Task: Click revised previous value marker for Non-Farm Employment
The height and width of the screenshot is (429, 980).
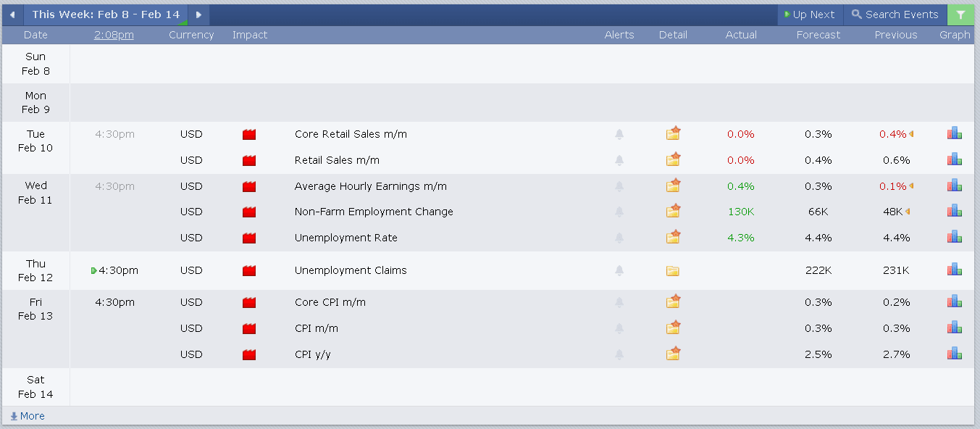Action: [908, 212]
